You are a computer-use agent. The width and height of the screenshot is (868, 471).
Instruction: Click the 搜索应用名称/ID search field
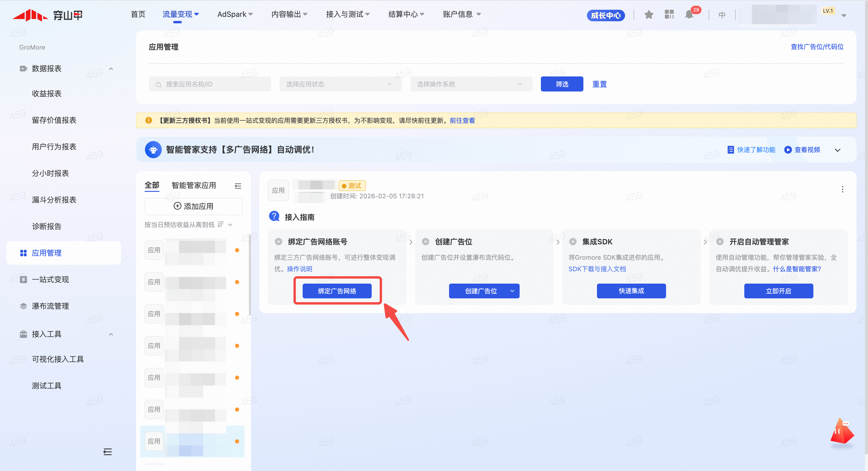pos(210,84)
